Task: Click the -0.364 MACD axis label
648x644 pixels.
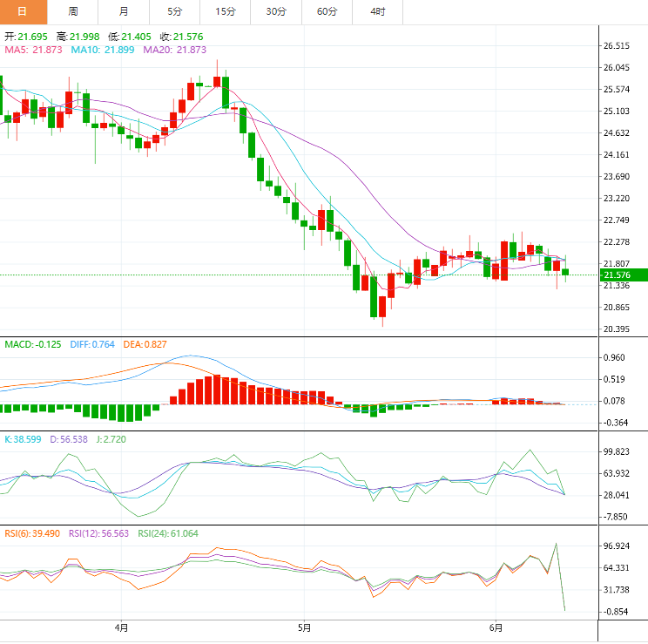Action: coord(616,423)
